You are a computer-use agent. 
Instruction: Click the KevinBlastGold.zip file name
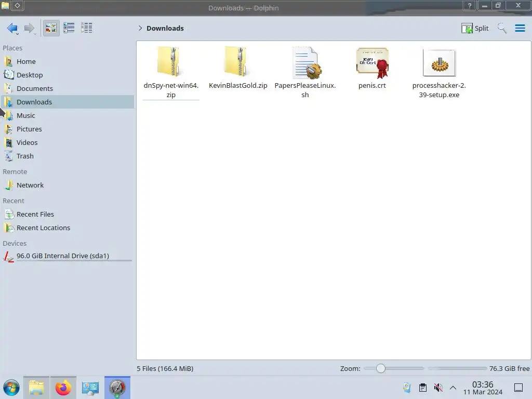pyautogui.click(x=238, y=86)
